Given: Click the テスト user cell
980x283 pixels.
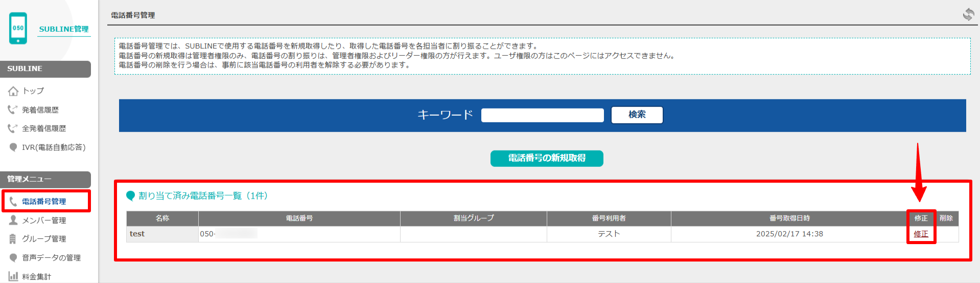Looking at the screenshot, I should point(609,234).
